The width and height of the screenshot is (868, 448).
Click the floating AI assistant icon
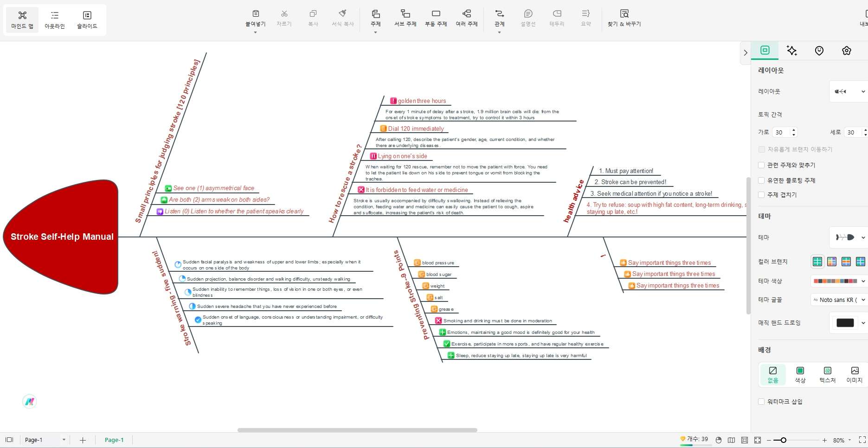coord(29,402)
